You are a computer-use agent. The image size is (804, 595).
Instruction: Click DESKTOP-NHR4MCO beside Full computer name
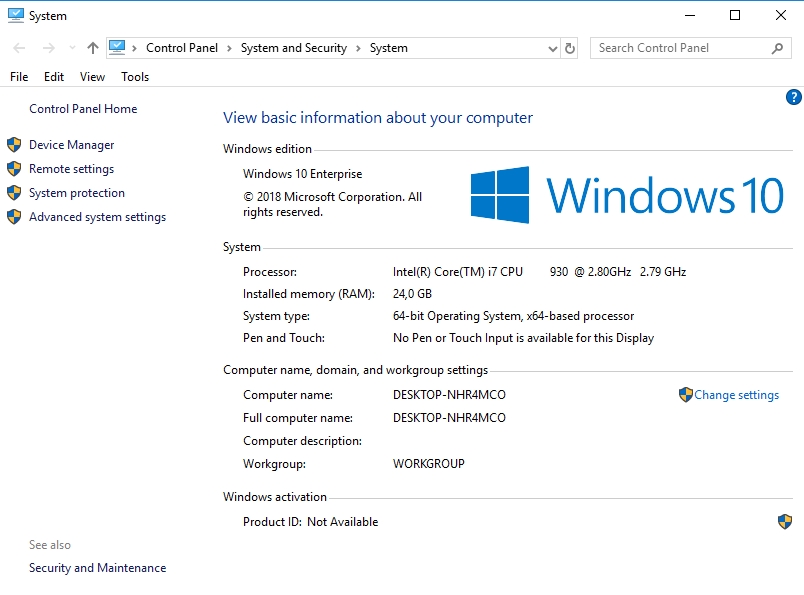449,418
